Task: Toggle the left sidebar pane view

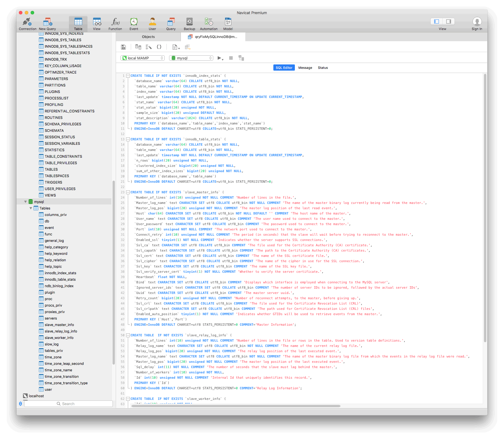Action: (x=437, y=21)
